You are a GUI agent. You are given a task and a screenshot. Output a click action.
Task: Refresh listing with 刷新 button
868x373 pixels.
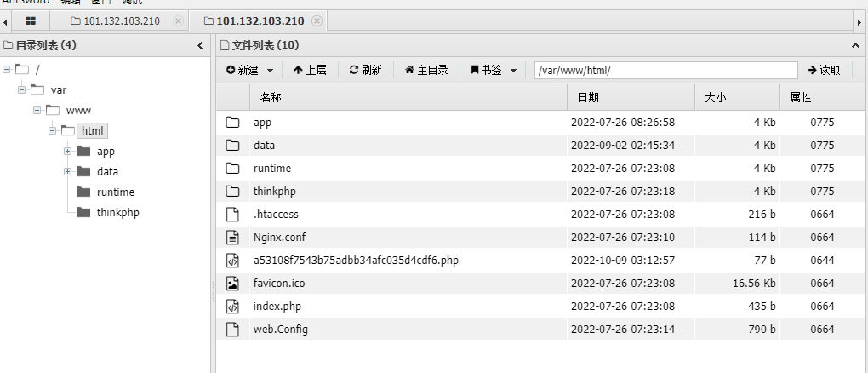coord(365,70)
